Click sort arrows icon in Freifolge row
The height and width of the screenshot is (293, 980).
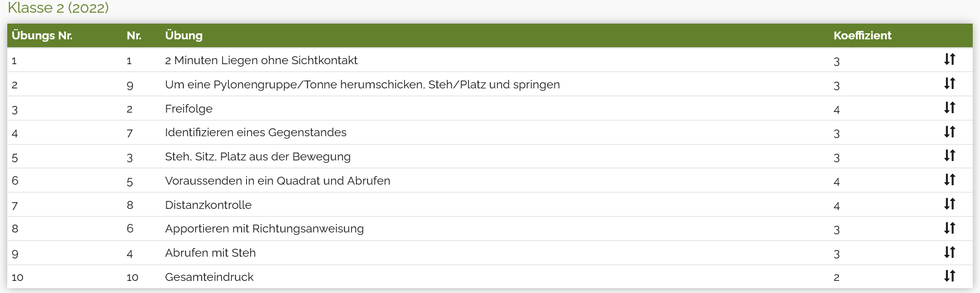949,108
